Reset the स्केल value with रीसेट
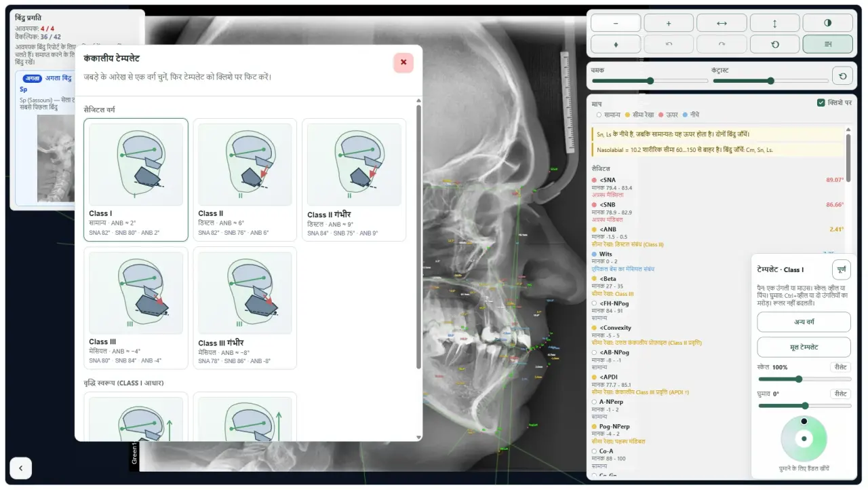Viewport: 868px width, 490px height. tap(840, 367)
